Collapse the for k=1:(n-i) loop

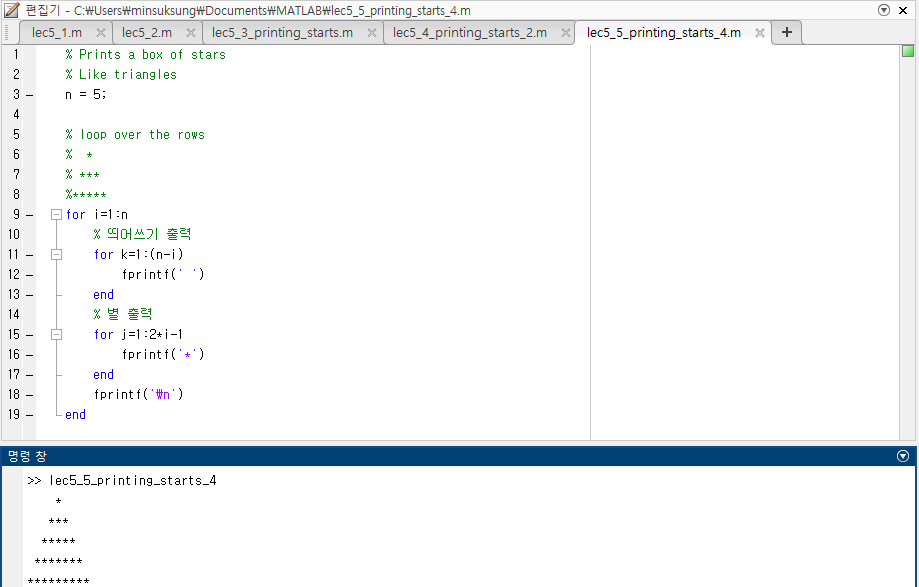[56, 254]
